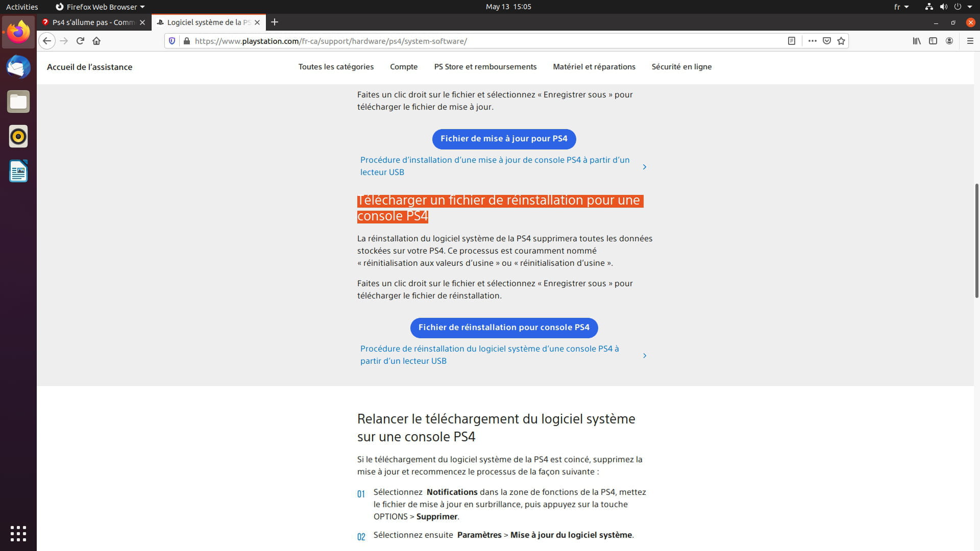Expand the USB update installation procedure chevron
Viewport: 980px width, 551px height.
click(x=645, y=167)
